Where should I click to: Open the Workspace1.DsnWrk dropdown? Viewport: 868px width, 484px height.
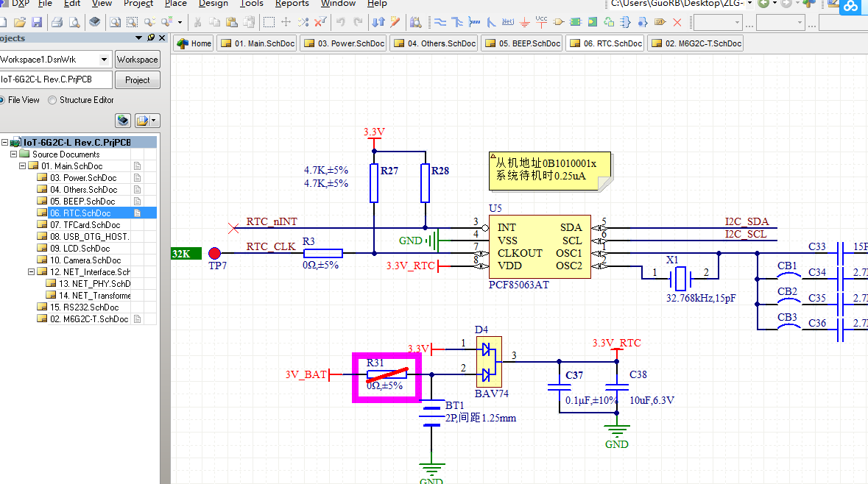(104, 59)
